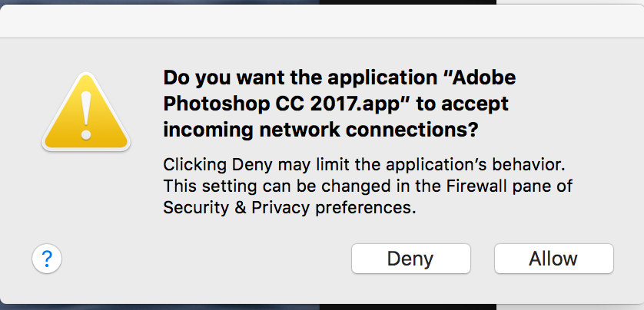Click the word "Deny" in the description text

coord(234,166)
